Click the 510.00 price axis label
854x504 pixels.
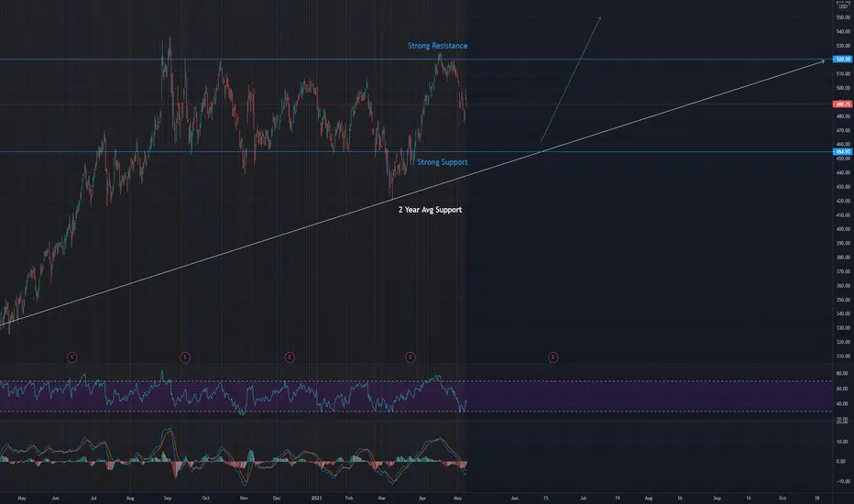[x=843, y=73]
